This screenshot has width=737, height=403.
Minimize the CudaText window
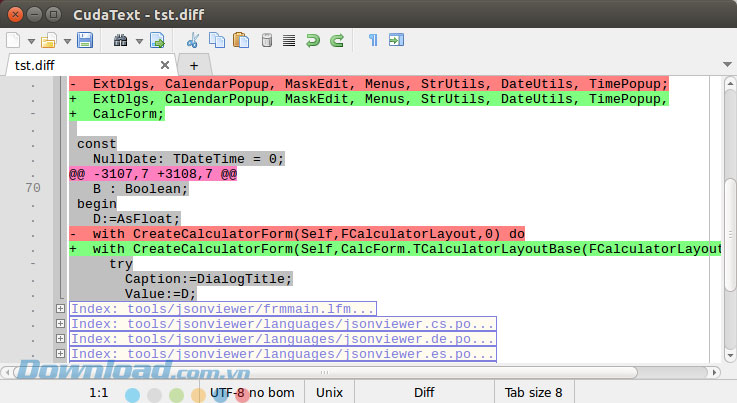coord(34,15)
